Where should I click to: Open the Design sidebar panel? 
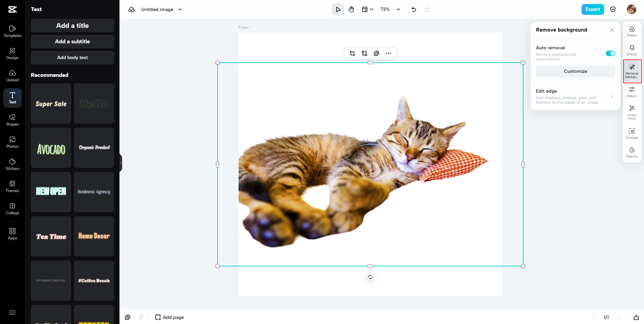[12, 53]
